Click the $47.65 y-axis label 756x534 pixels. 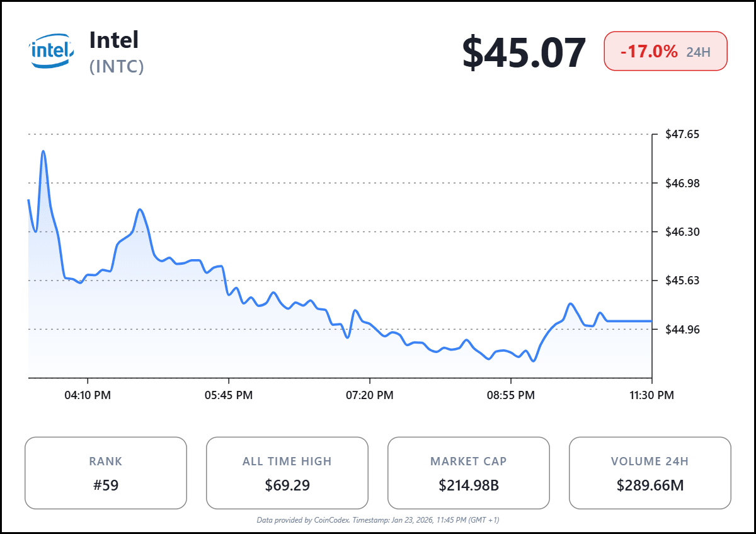[x=683, y=134]
